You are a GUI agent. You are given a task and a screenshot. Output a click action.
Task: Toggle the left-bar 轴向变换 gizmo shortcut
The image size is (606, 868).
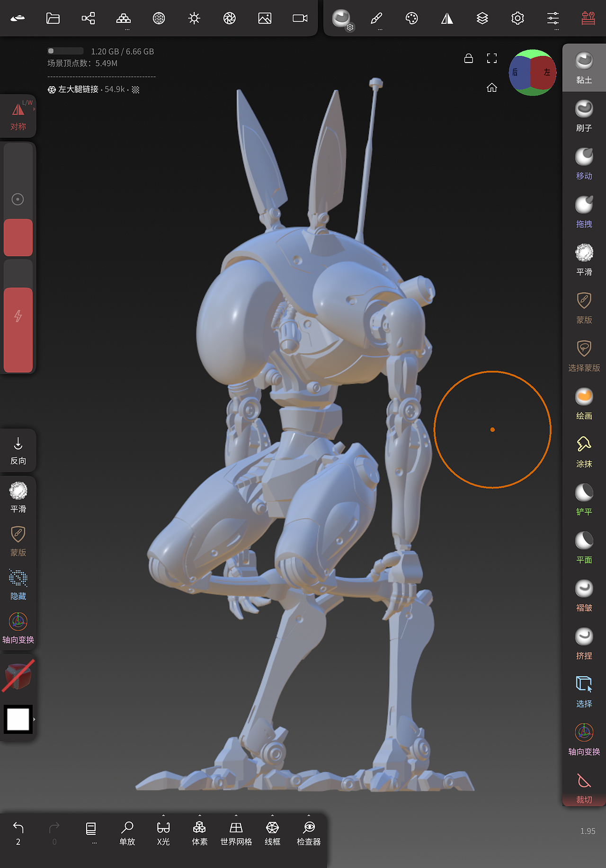[x=18, y=628]
